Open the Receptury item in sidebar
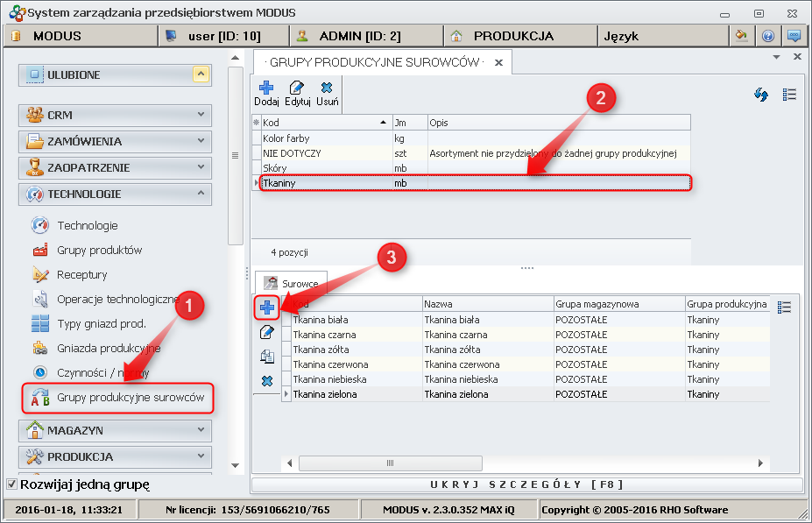The width and height of the screenshot is (812, 523). 81,274
